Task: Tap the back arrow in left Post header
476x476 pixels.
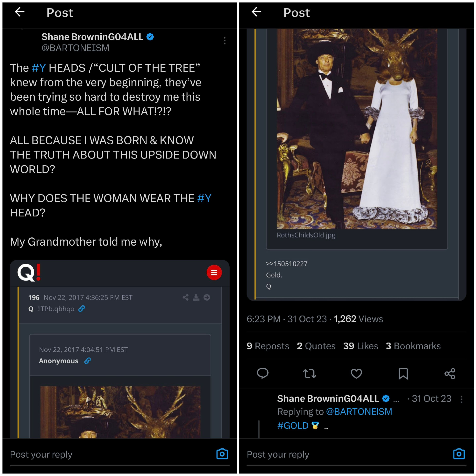Action: 20,12
